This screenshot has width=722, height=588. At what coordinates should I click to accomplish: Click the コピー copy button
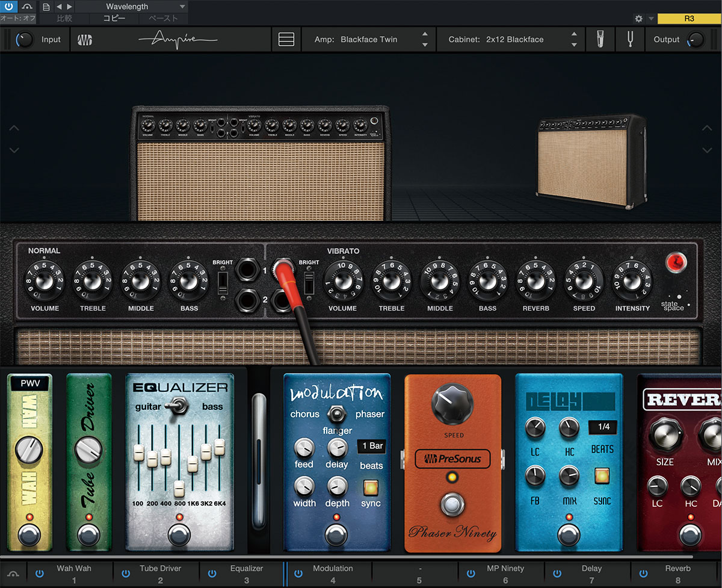114,19
